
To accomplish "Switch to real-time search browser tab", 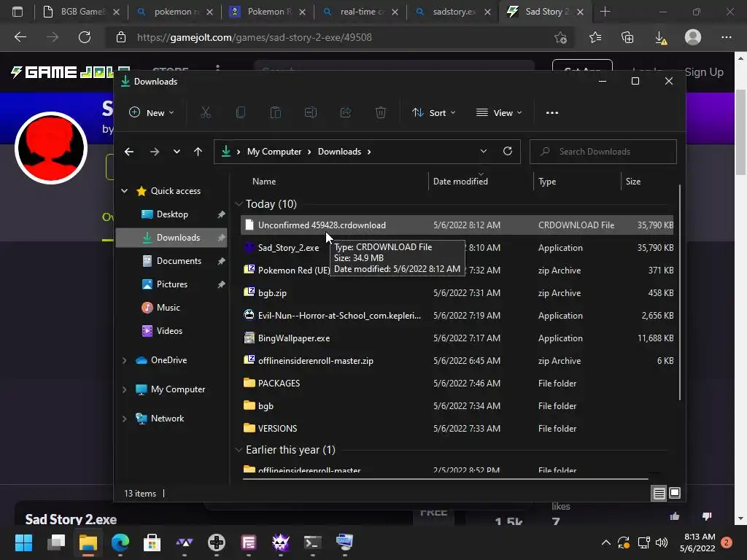I will [x=360, y=12].
